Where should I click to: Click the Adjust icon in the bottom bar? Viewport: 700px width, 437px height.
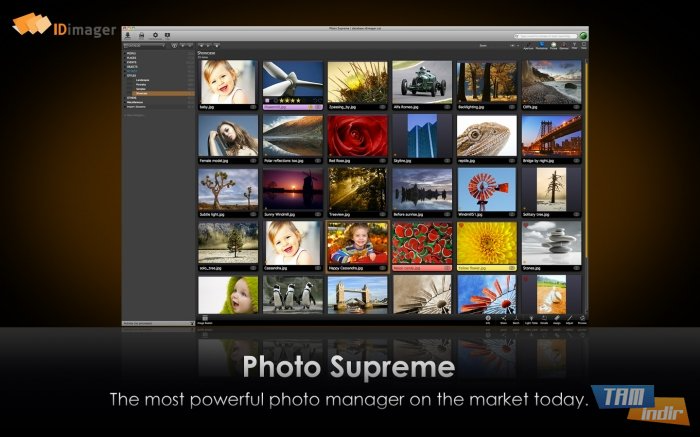coord(569,319)
